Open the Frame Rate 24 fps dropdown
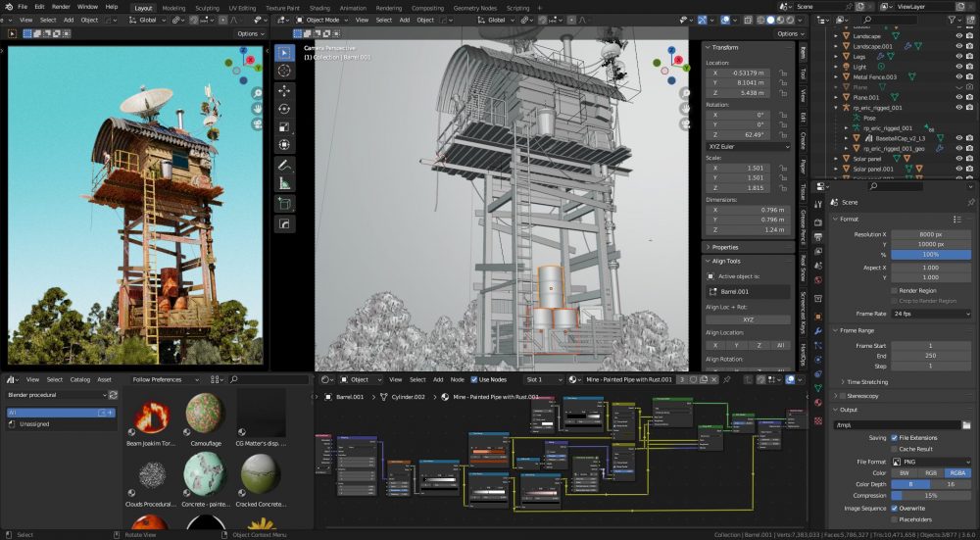980x540 pixels. tap(931, 314)
